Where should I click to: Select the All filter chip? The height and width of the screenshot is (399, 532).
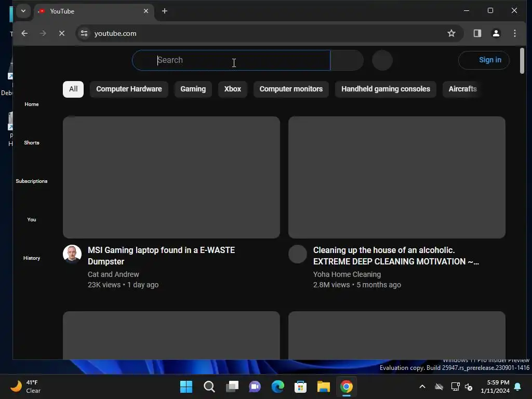(x=73, y=89)
